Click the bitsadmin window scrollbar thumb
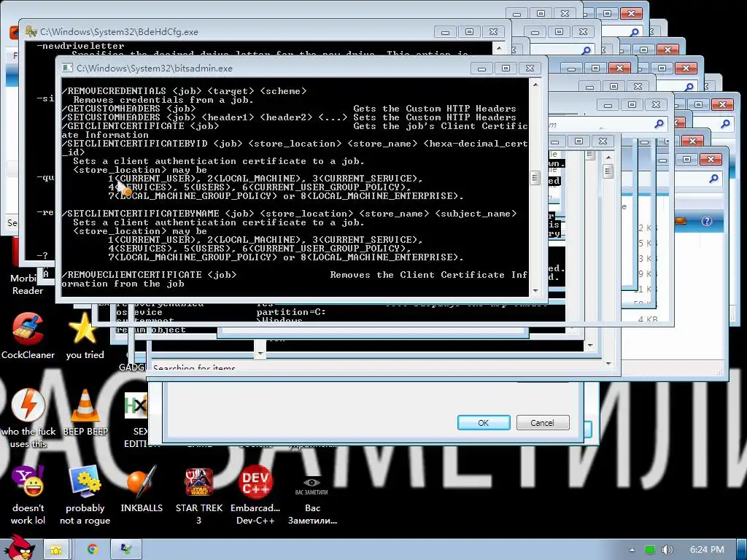The height and width of the screenshot is (560, 747). (535, 179)
